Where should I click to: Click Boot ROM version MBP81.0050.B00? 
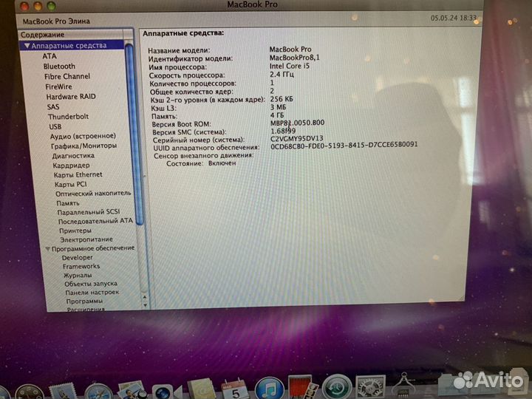pyautogui.click(x=298, y=123)
